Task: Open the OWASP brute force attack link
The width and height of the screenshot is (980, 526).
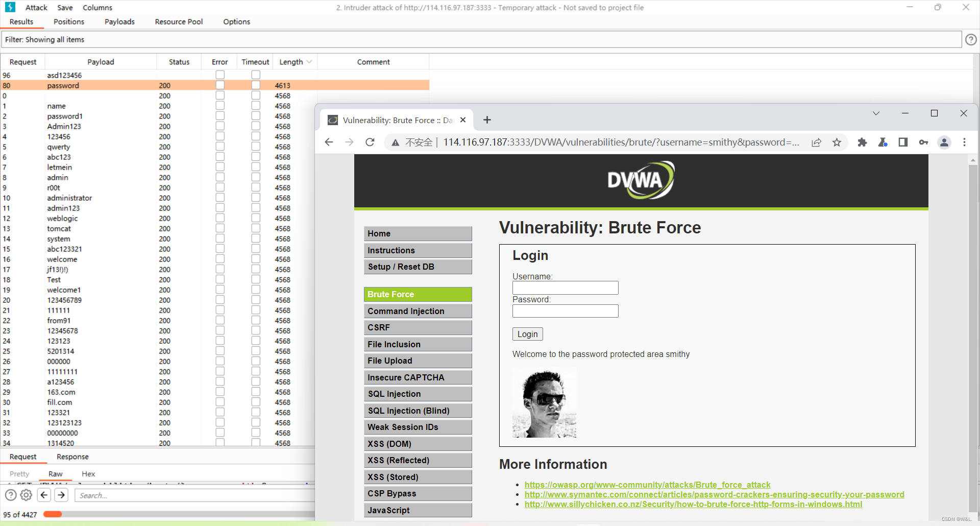Action: 647,485
